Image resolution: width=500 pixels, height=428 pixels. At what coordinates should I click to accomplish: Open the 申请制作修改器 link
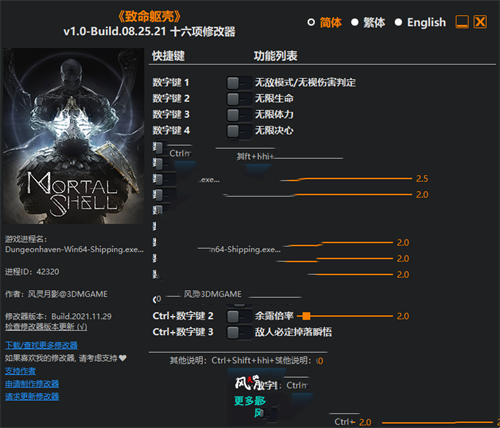32,384
